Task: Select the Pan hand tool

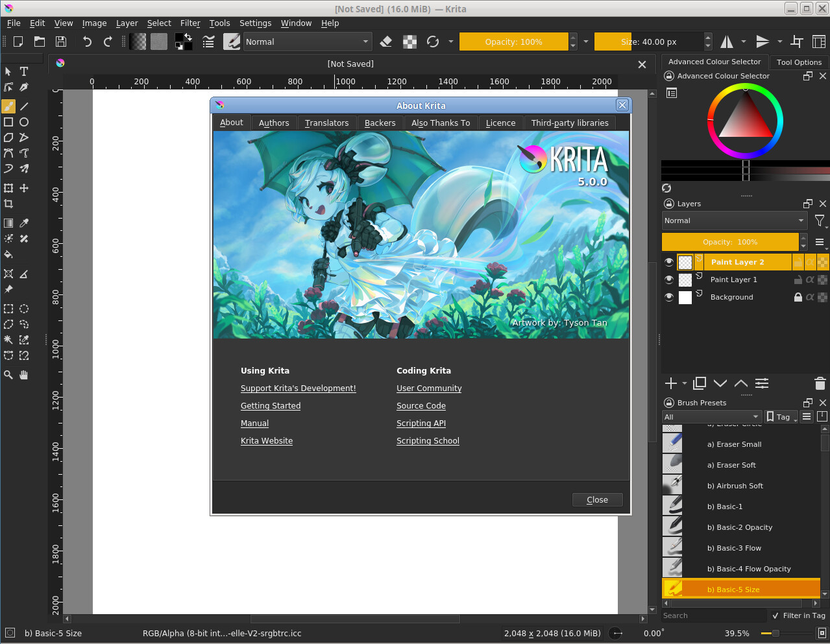Action: 24,375
